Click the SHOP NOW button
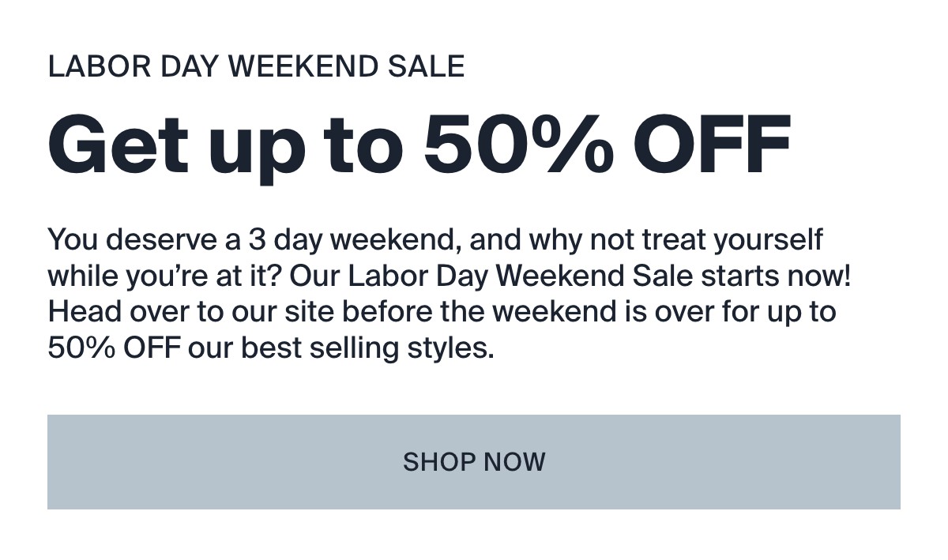The image size is (948, 560). 473,462
